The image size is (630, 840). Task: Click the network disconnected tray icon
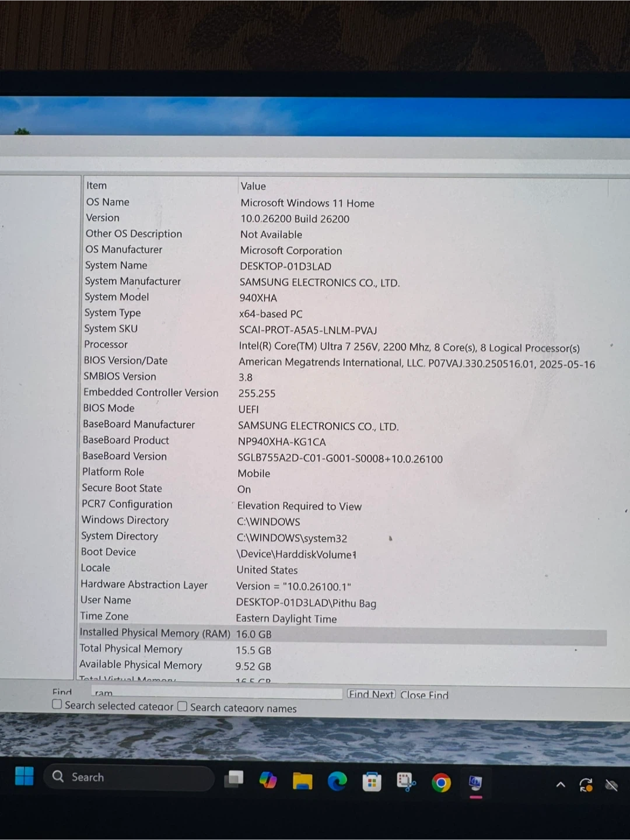[611, 786]
